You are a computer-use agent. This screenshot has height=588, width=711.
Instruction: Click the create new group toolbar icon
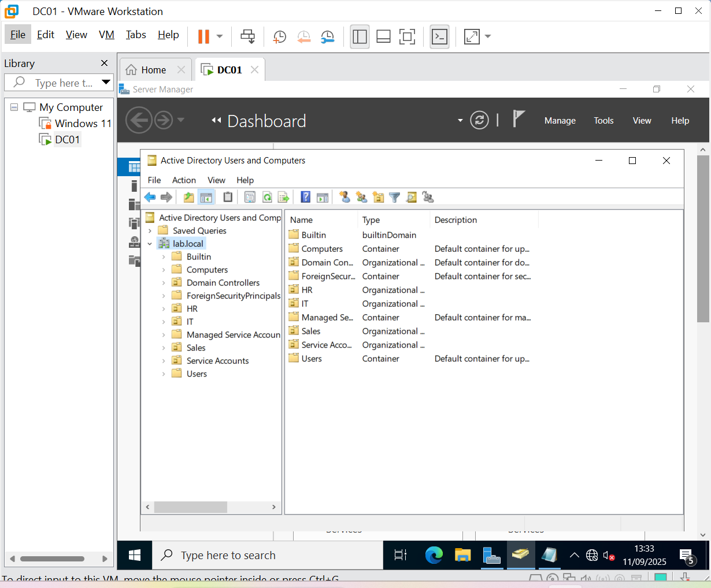point(362,197)
